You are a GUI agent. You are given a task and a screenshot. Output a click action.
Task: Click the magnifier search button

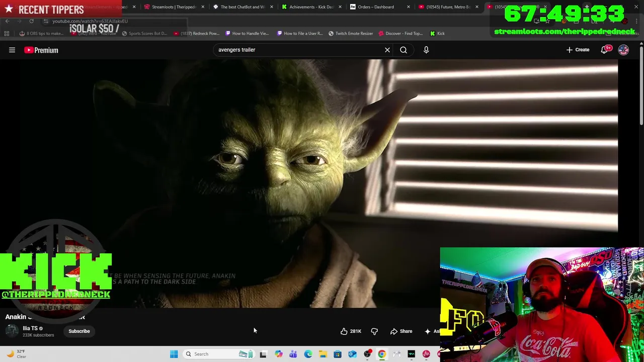point(404,50)
